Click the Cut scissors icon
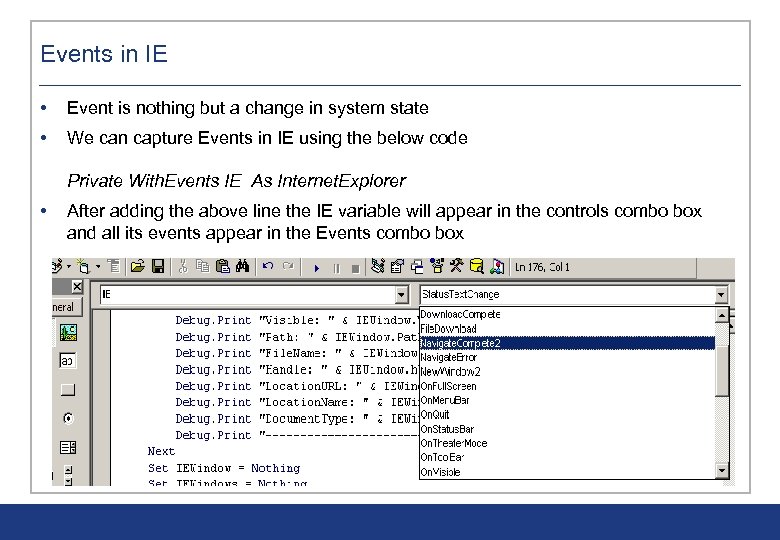The height and width of the screenshot is (540, 780). 183,267
